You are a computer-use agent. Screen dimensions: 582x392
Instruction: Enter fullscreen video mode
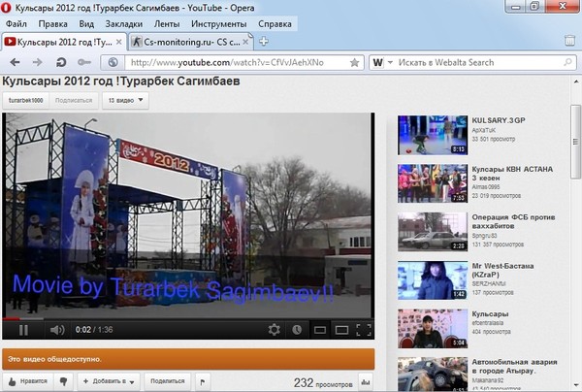point(363,330)
